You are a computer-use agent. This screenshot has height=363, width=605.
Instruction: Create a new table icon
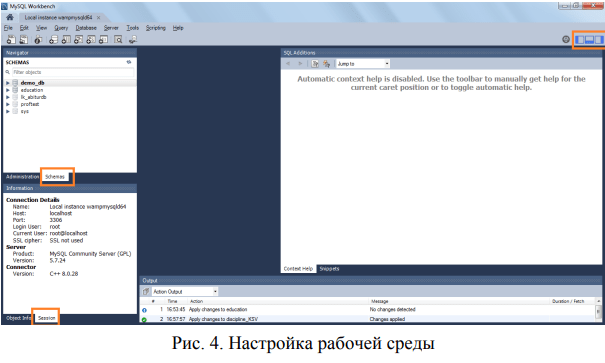(x=66, y=39)
